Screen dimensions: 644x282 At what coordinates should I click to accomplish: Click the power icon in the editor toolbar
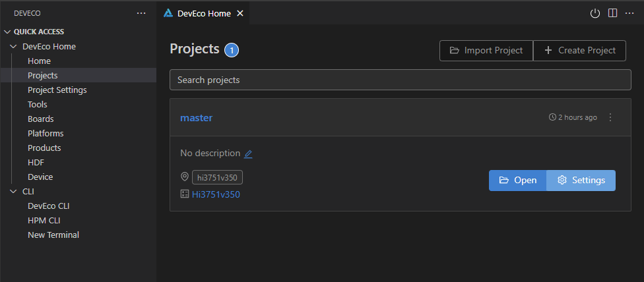595,13
